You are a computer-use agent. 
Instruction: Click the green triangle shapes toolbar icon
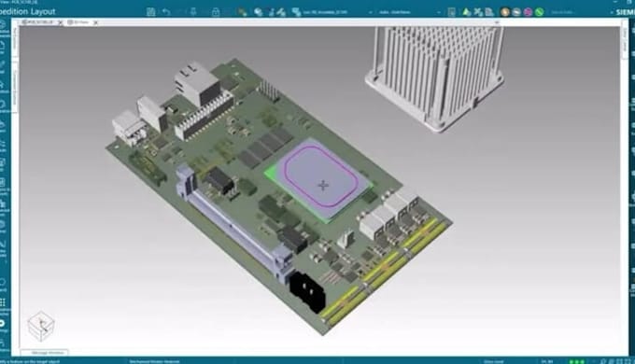tap(467, 12)
